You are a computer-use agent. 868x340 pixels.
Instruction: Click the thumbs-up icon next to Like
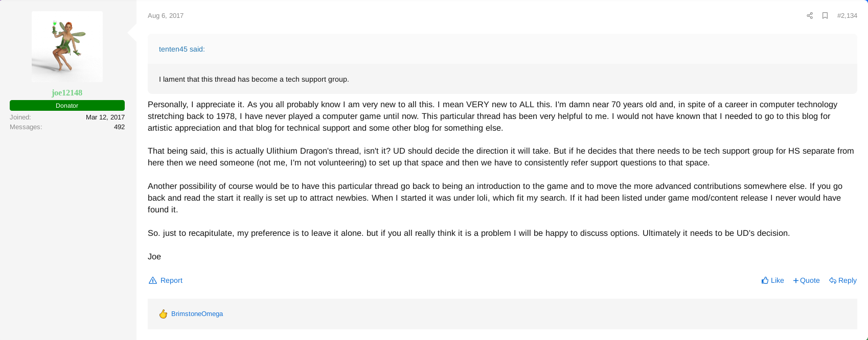click(x=765, y=280)
